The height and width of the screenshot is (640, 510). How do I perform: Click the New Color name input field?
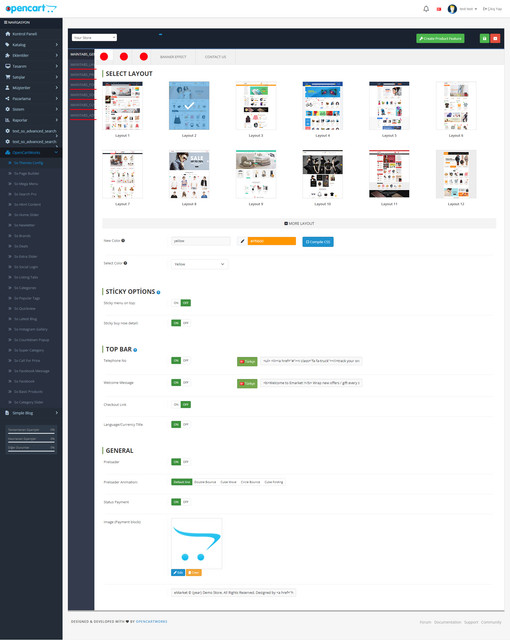tap(201, 241)
